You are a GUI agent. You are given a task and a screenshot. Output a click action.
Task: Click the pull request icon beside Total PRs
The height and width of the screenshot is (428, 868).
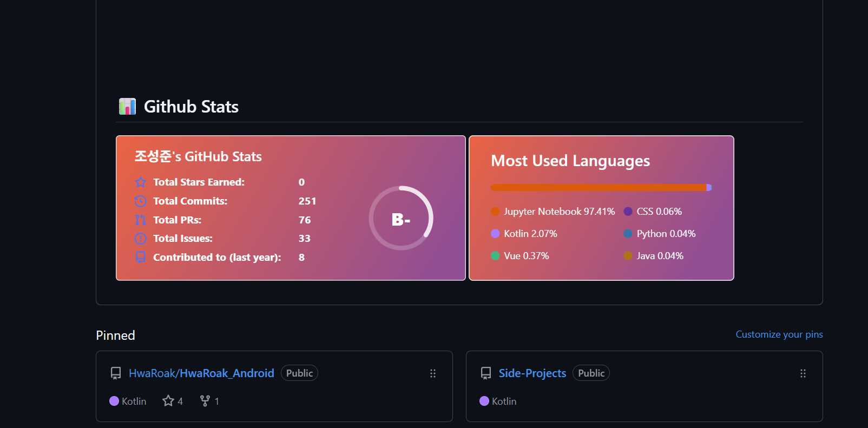point(141,220)
